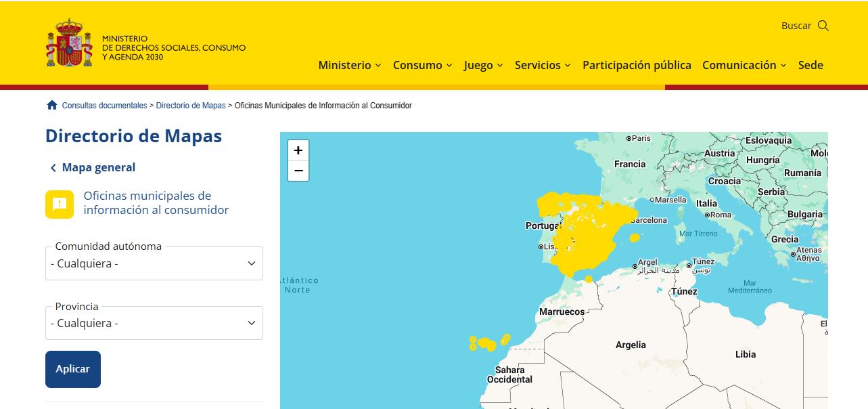
Task: Click the yellow marker on Balearic Islands
Action: 634,238
